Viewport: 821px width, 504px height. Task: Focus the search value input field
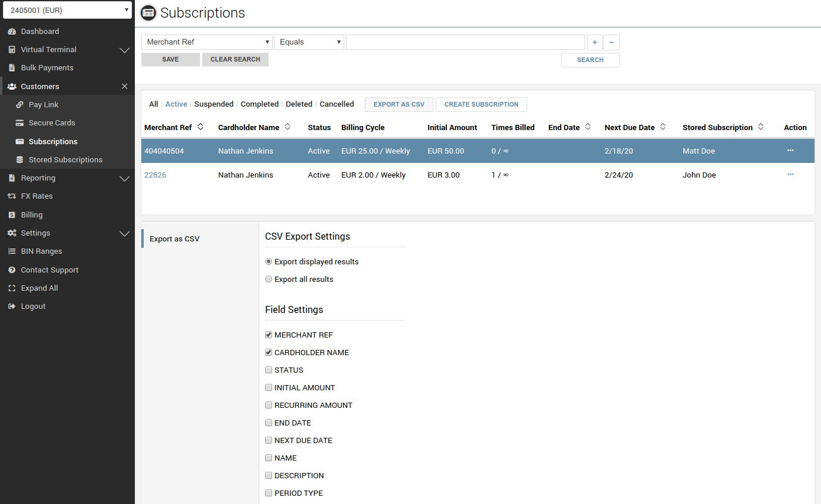point(466,42)
